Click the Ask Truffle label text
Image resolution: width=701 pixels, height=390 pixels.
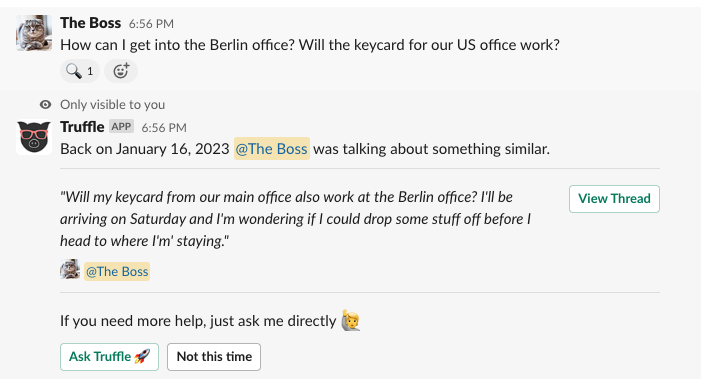(100, 356)
